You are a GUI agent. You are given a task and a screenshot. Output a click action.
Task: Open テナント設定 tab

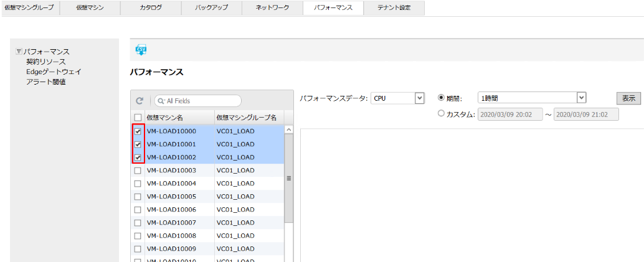(394, 8)
